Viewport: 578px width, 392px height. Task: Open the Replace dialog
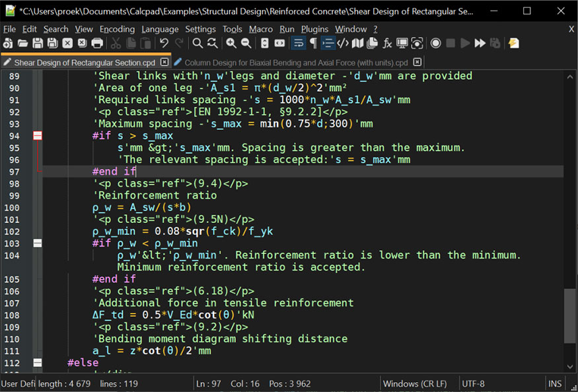click(211, 43)
